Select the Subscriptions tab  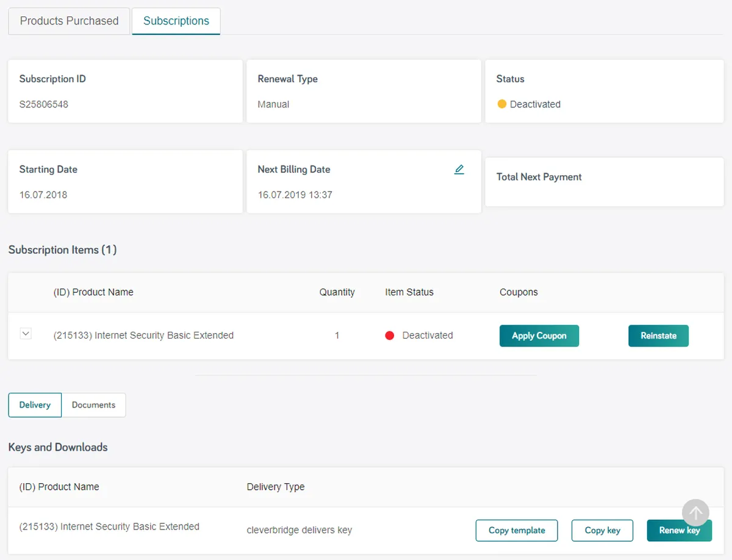(176, 21)
